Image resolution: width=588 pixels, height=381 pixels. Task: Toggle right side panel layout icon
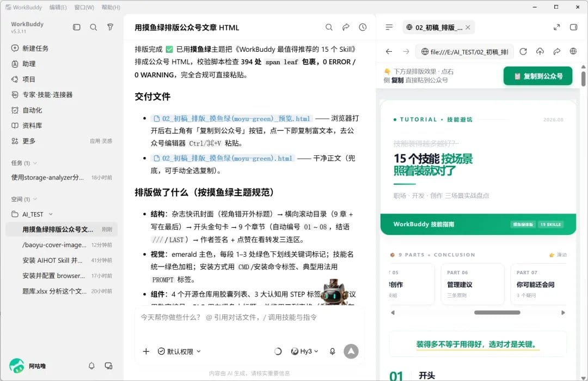(x=573, y=27)
